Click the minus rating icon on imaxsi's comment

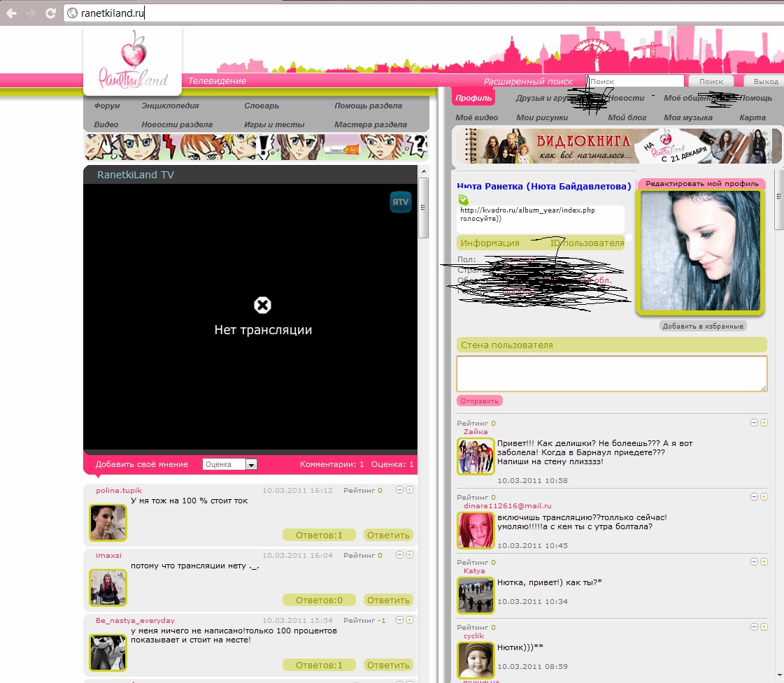pyautogui.click(x=400, y=555)
